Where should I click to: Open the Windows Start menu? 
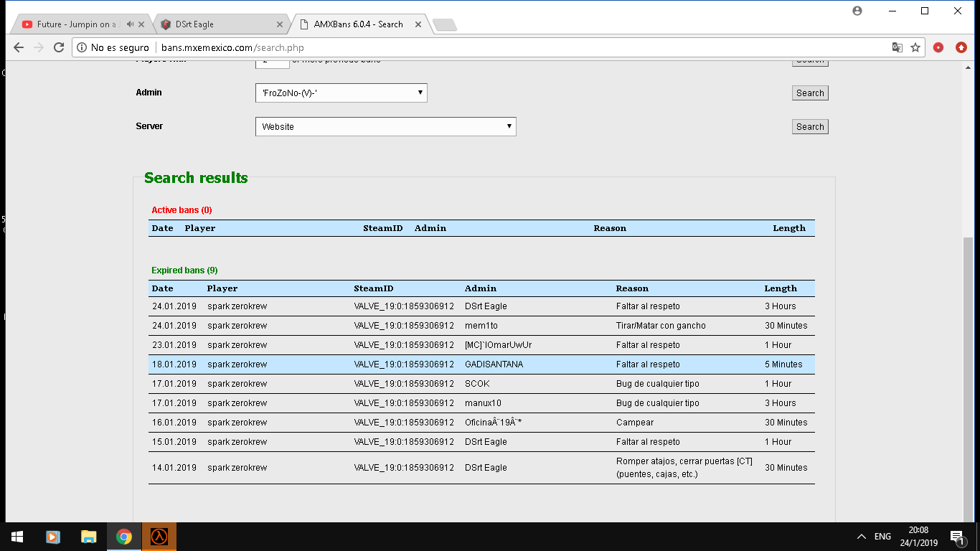17,537
